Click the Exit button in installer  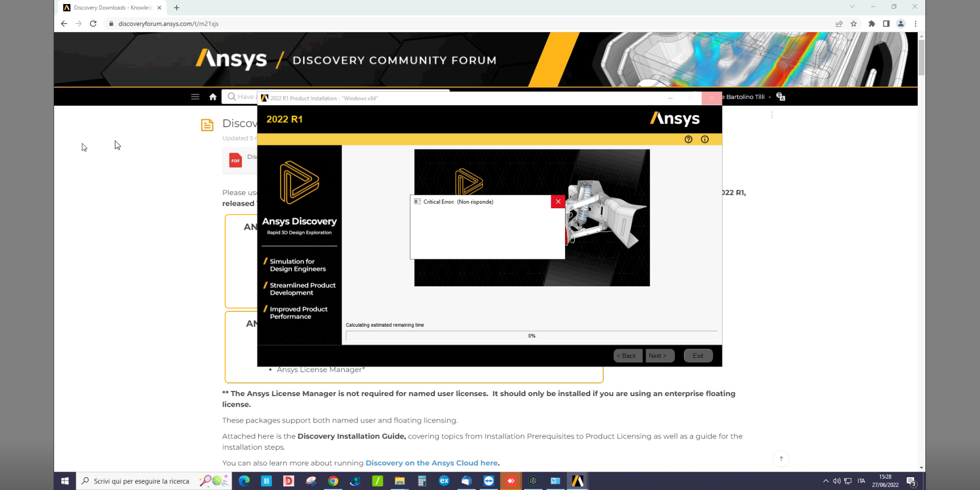(698, 356)
